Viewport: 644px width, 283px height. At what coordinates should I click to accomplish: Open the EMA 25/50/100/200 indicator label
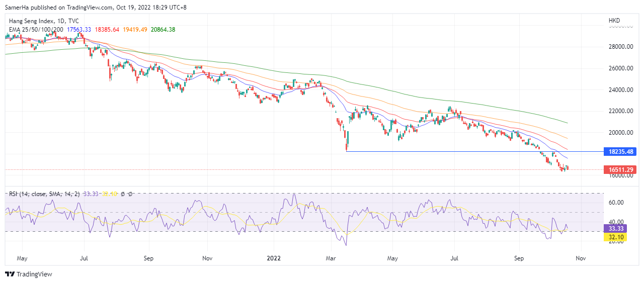pyautogui.click(x=36, y=30)
